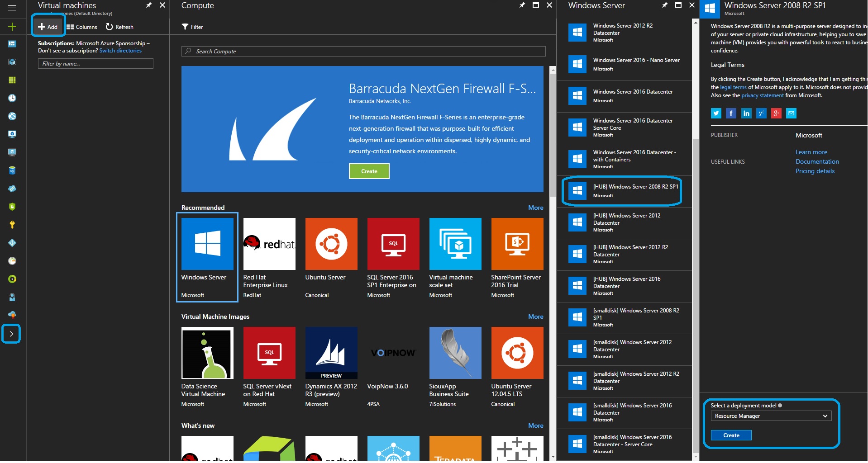Share using the Google+ icon
This screenshot has height=463, width=868.
click(776, 113)
